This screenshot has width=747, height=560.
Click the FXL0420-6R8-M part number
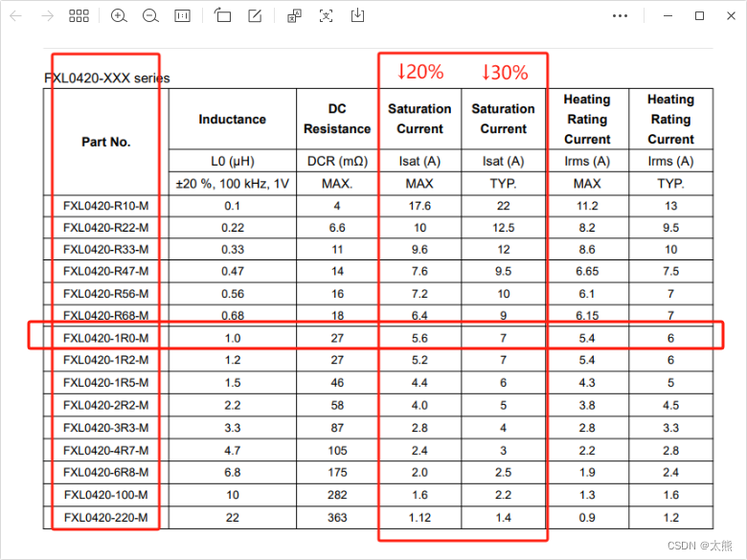point(105,472)
